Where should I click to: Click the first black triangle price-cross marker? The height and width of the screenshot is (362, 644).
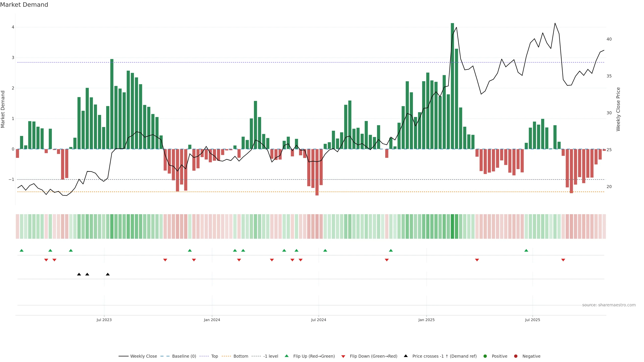pos(79,274)
